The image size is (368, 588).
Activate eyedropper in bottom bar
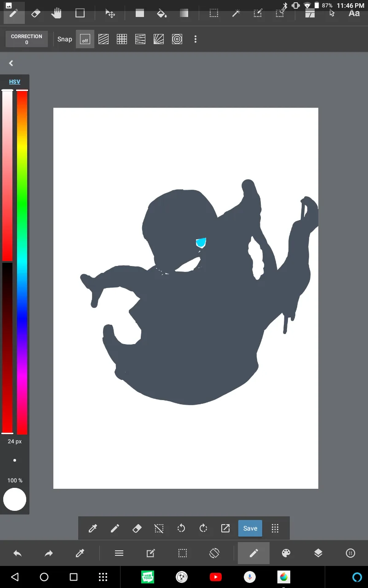point(80,554)
